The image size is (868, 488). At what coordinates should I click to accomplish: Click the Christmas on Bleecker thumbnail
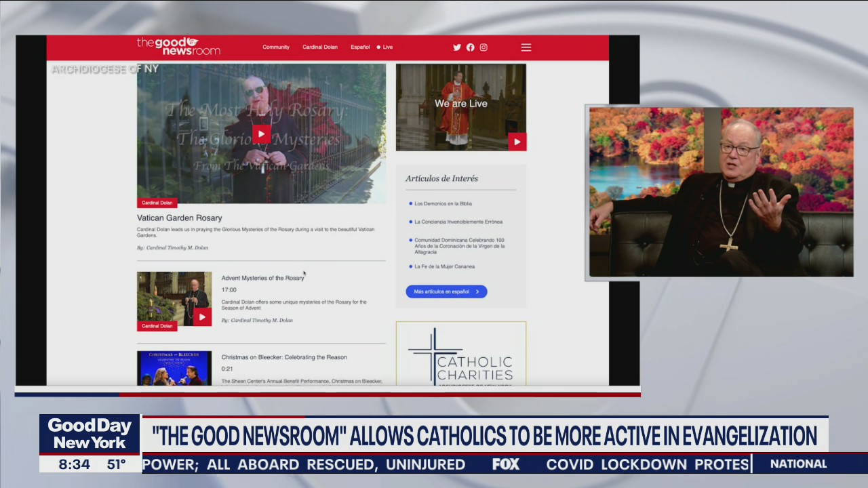(174, 368)
